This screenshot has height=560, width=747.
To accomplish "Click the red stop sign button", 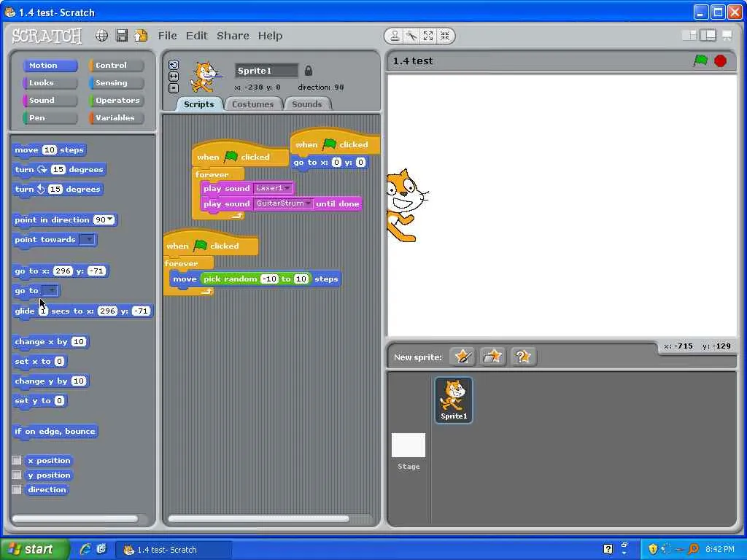I will (x=720, y=61).
